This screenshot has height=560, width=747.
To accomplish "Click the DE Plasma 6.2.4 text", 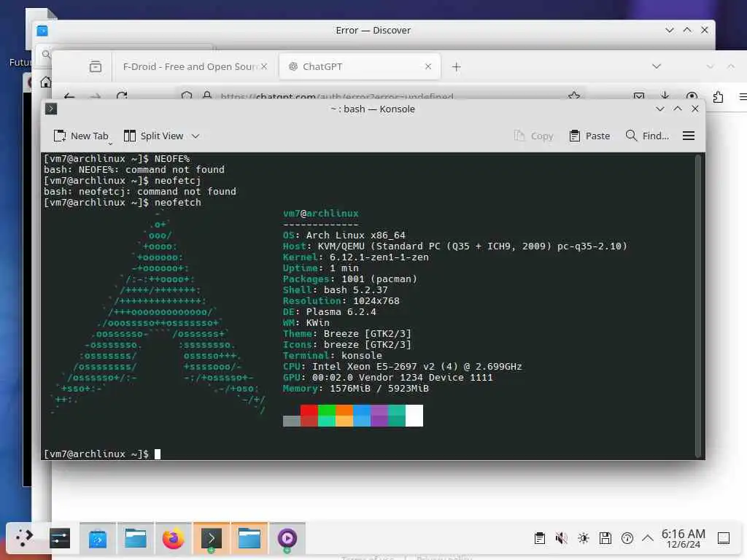I will pyautogui.click(x=330, y=312).
